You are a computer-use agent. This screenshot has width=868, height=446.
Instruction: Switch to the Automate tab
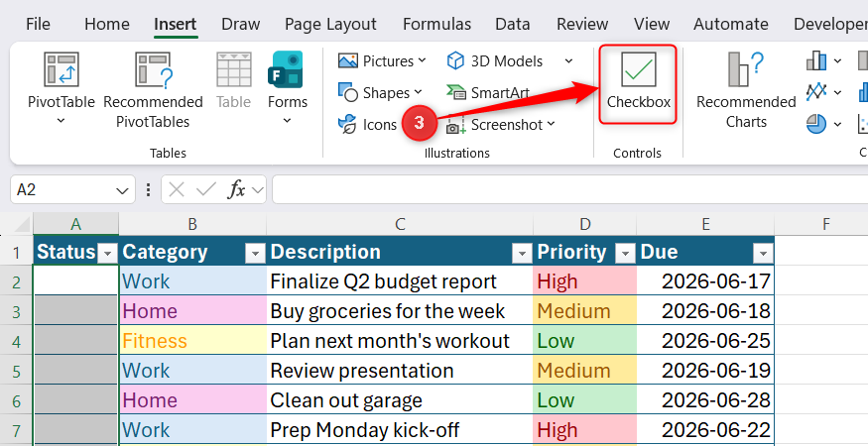(x=731, y=25)
